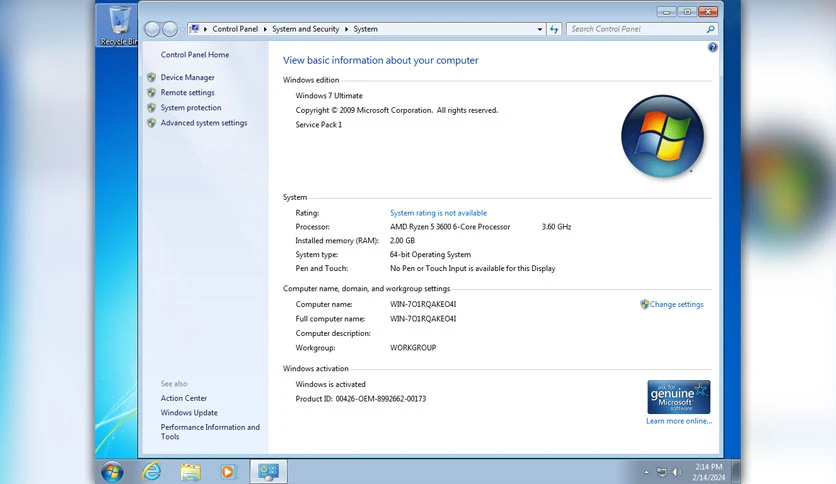Viewport: 836px width, 484px height.
Task: Open Action Center under See also
Action: coord(183,398)
